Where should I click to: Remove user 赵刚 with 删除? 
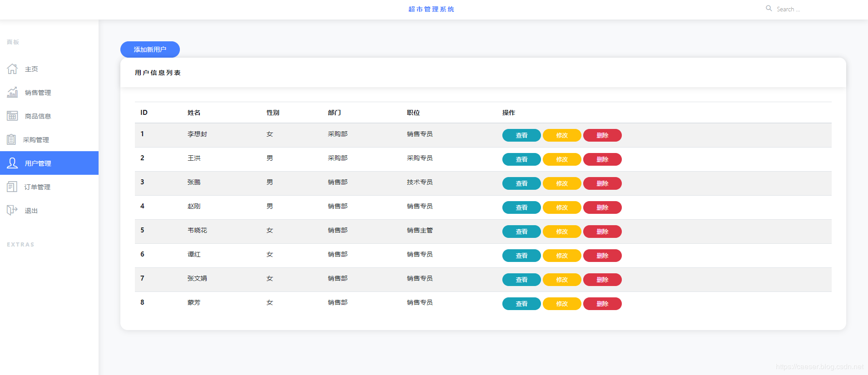602,207
